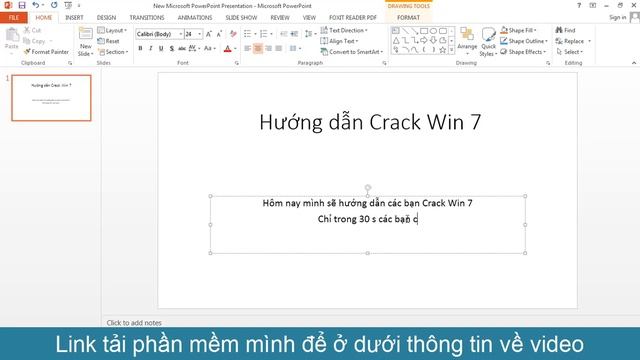The height and width of the screenshot is (360, 640).
Task: Grab the text box rotation handle
Action: click(368, 188)
